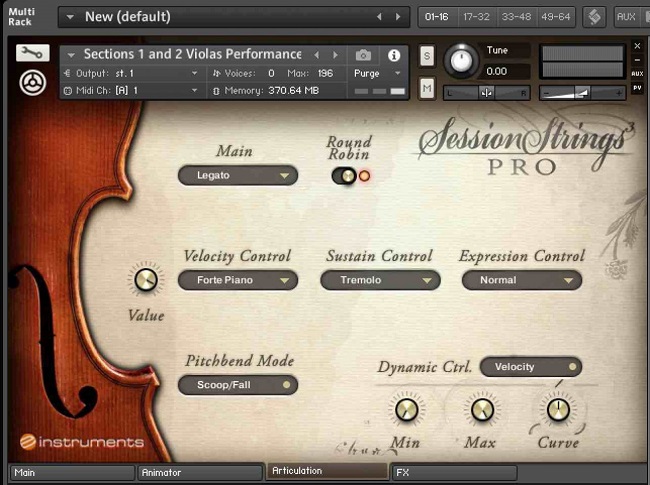Select rack page 33-48

(516, 17)
